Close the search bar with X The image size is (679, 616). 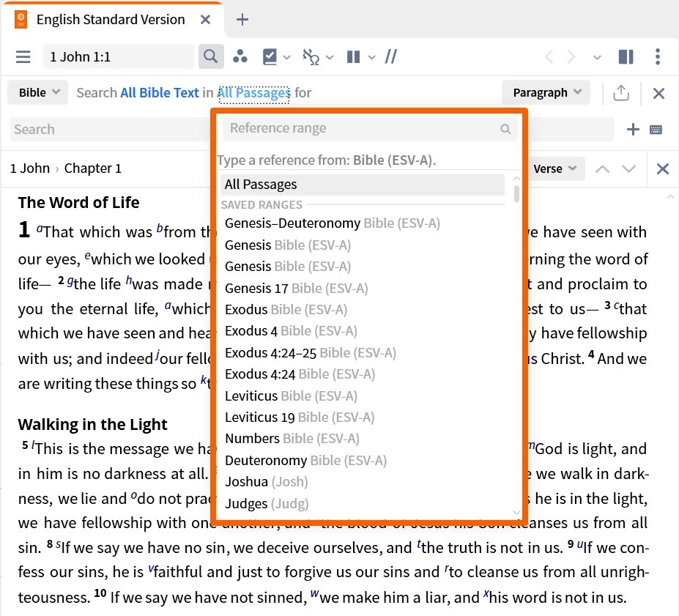(658, 93)
